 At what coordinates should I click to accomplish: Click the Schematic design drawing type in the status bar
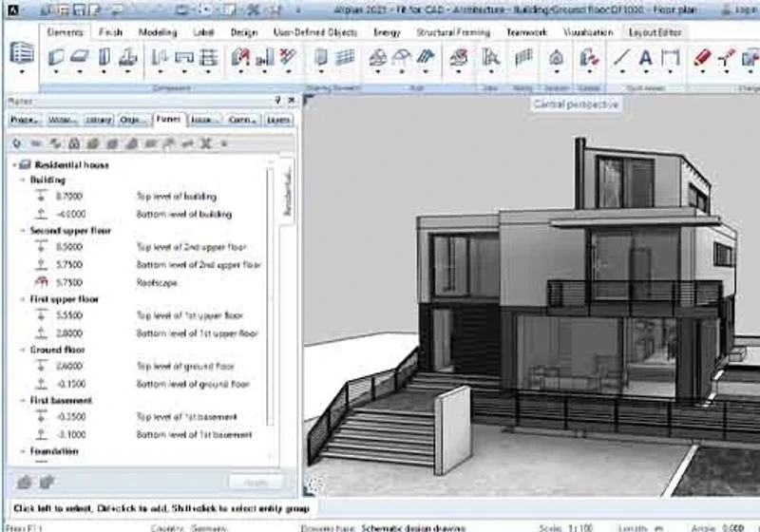tap(413, 527)
